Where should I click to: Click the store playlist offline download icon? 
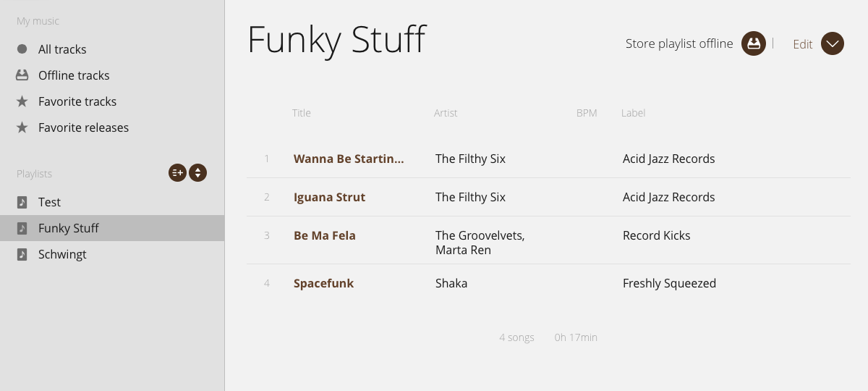click(754, 43)
